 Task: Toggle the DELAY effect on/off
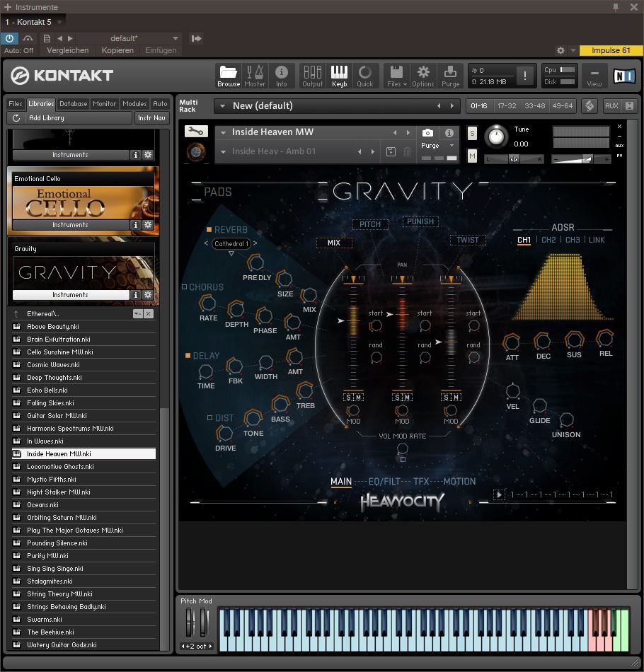[188, 356]
